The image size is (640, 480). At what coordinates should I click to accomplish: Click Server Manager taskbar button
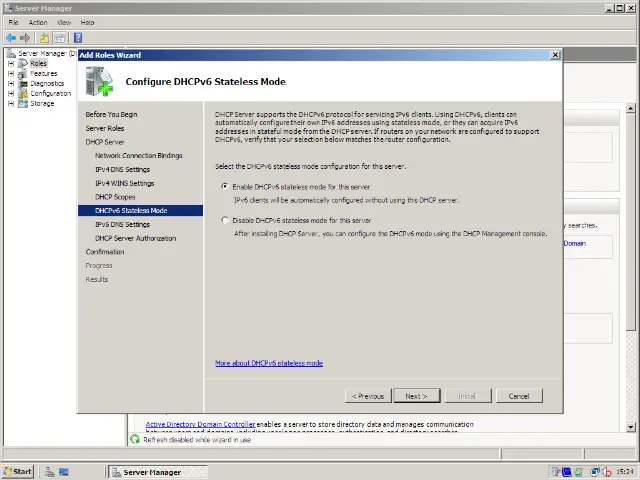(158, 472)
